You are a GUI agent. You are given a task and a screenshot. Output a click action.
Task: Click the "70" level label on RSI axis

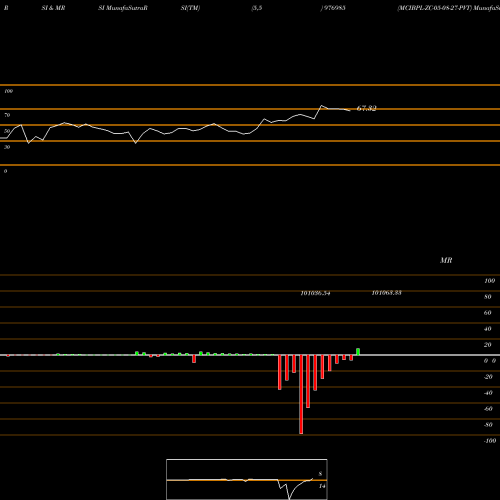[7, 115]
